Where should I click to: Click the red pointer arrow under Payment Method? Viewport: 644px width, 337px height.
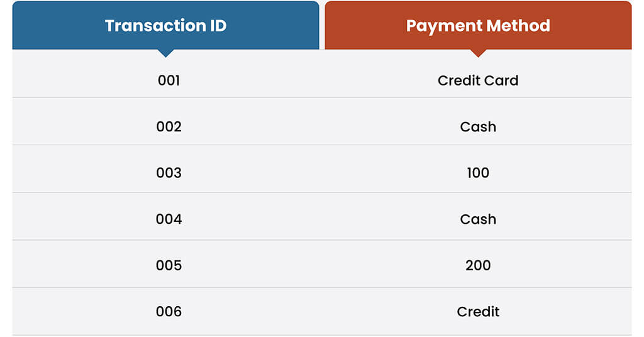tap(478, 53)
